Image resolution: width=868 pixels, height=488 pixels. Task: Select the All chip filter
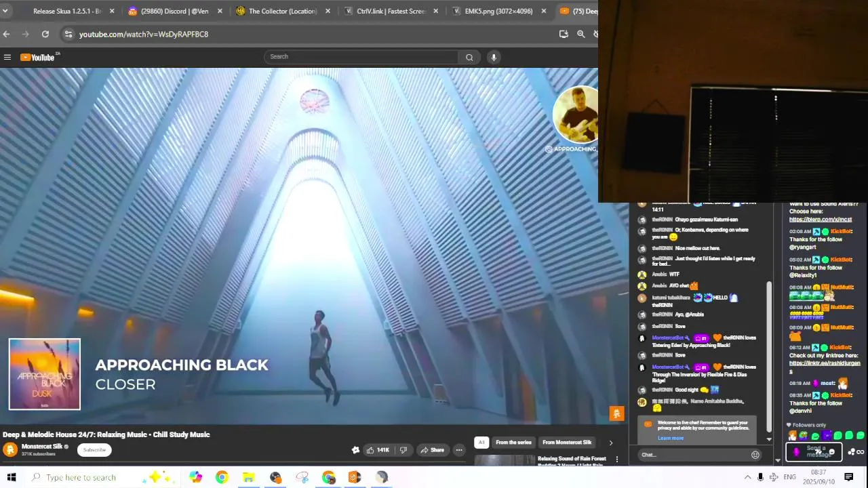pyautogui.click(x=481, y=443)
